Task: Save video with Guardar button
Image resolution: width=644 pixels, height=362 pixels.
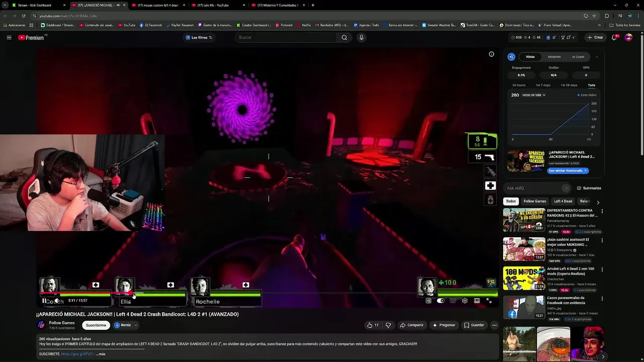Action: pyautogui.click(x=474, y=325)
